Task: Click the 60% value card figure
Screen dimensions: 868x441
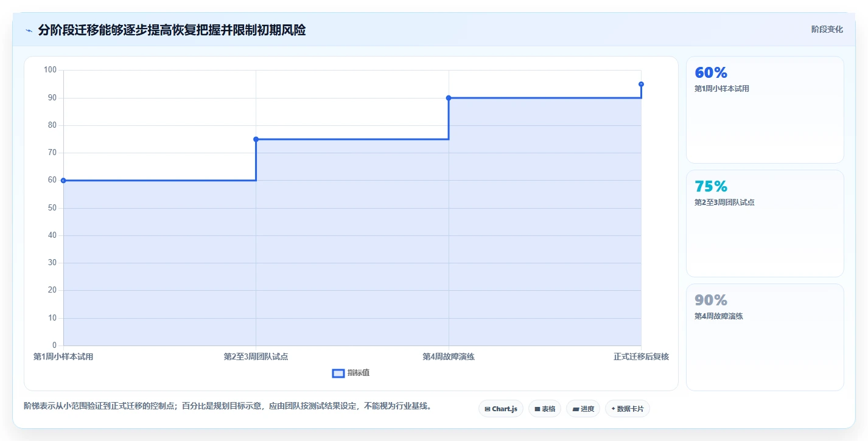Action: coord(711,73)
